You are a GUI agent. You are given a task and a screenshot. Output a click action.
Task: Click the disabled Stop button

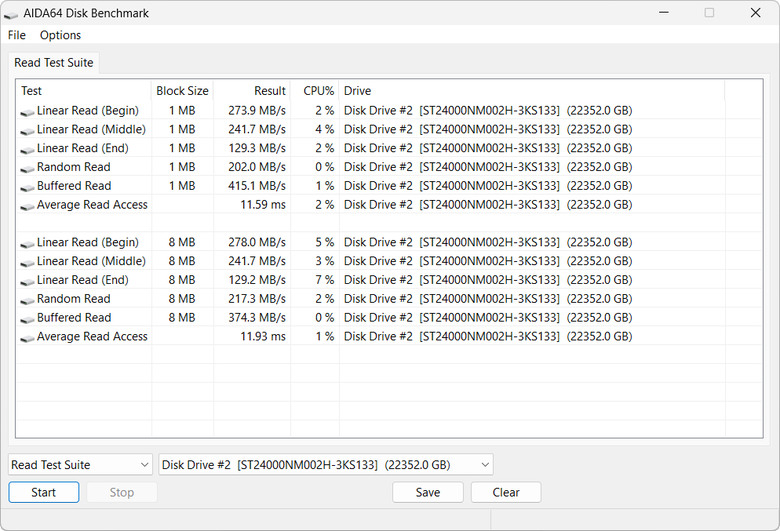122,492
